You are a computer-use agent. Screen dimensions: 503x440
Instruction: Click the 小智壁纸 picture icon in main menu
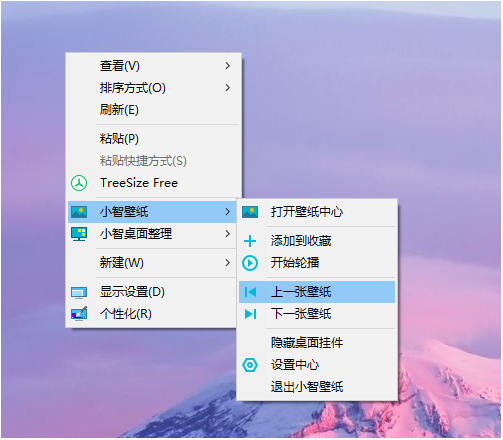(79, 212)
